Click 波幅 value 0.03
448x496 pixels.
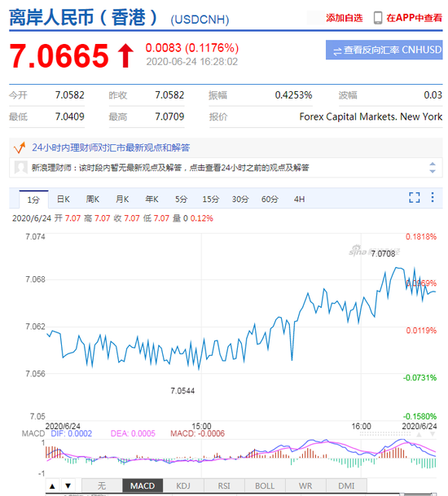click(433, 95)
